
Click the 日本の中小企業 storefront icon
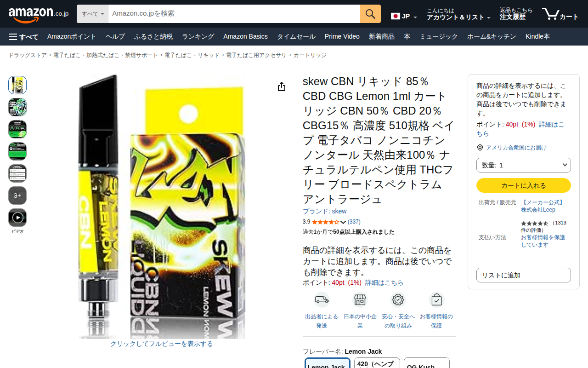coord(360,300)
